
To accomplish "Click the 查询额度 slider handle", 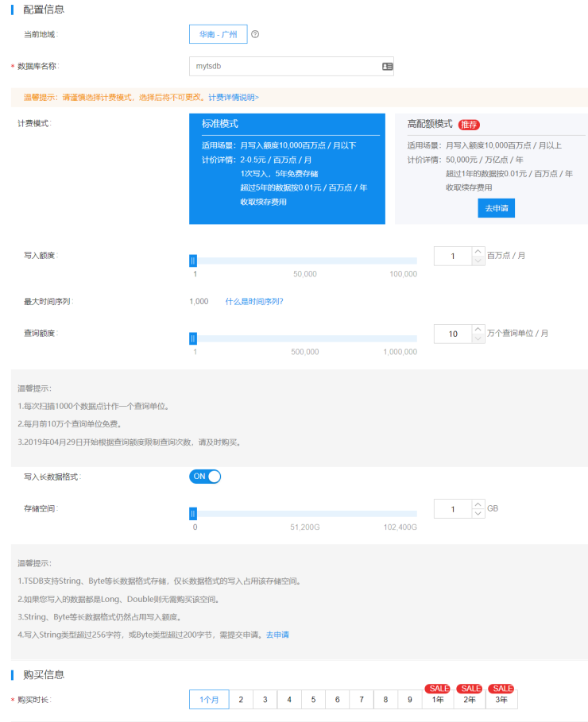I will coord(193,338).
